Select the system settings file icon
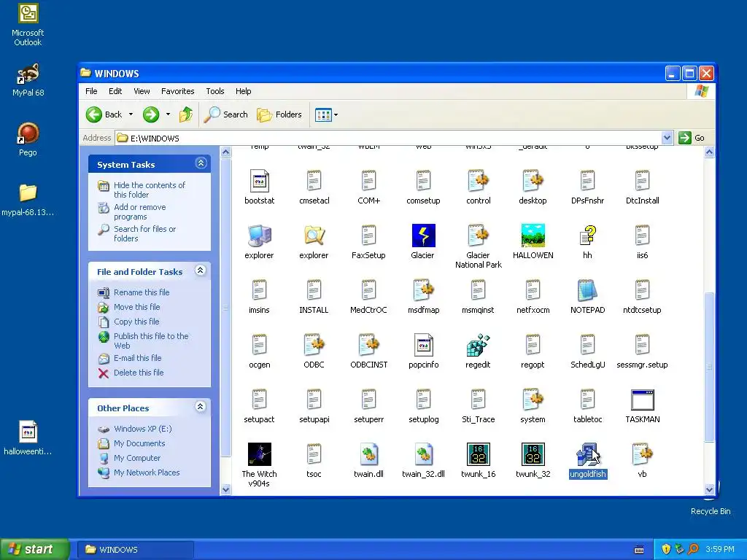This screenshot has height=560, width=747. click(x=533, y=400)
